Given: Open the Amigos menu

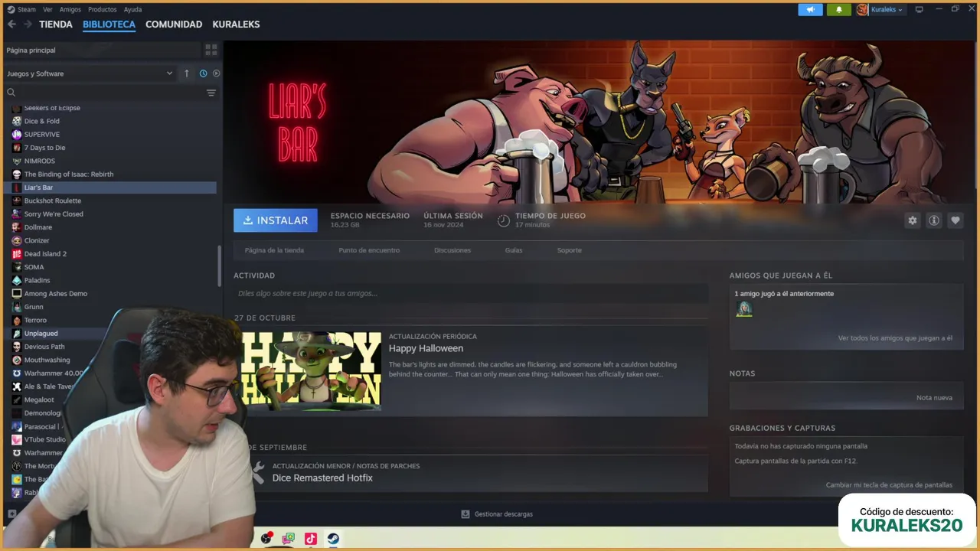Looking at the screenshot, I should click(x=70, y=10).
